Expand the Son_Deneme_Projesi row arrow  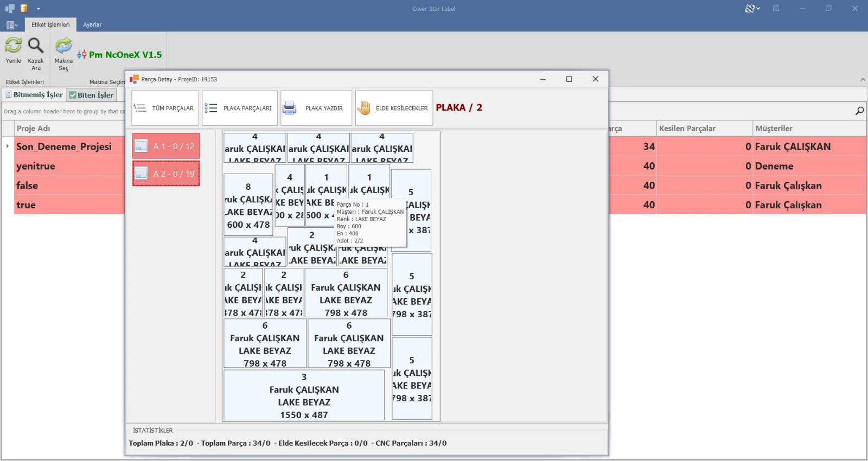(x=8, y=146)
